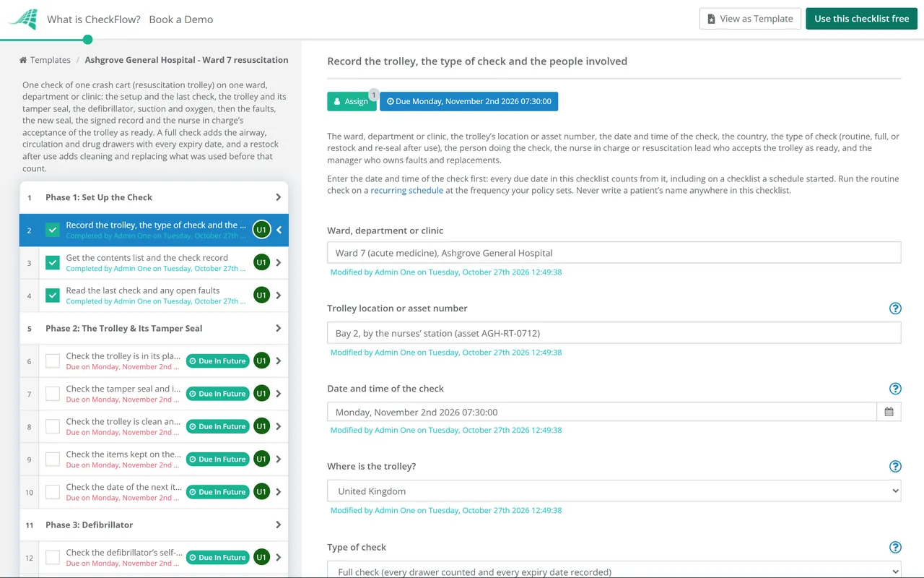Image resolution: width=924 pixels, height=578 pixels.
Task: Open Book a Demo page
Action: point(181,20)
